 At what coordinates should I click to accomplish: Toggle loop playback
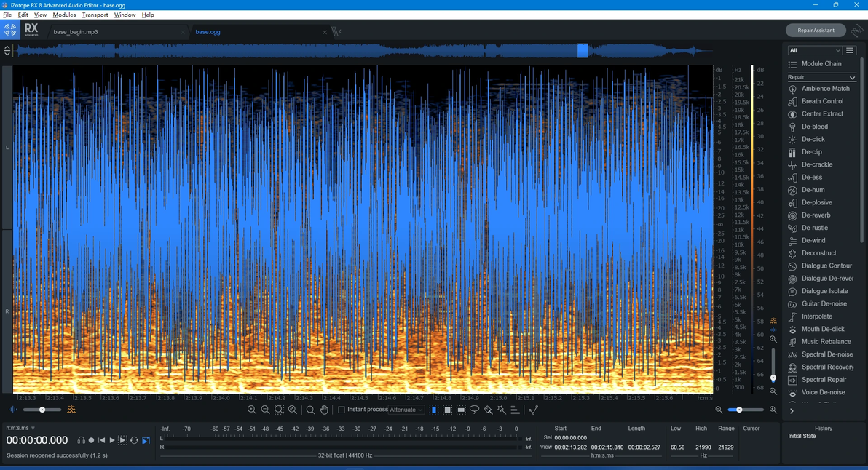[135, 440]
